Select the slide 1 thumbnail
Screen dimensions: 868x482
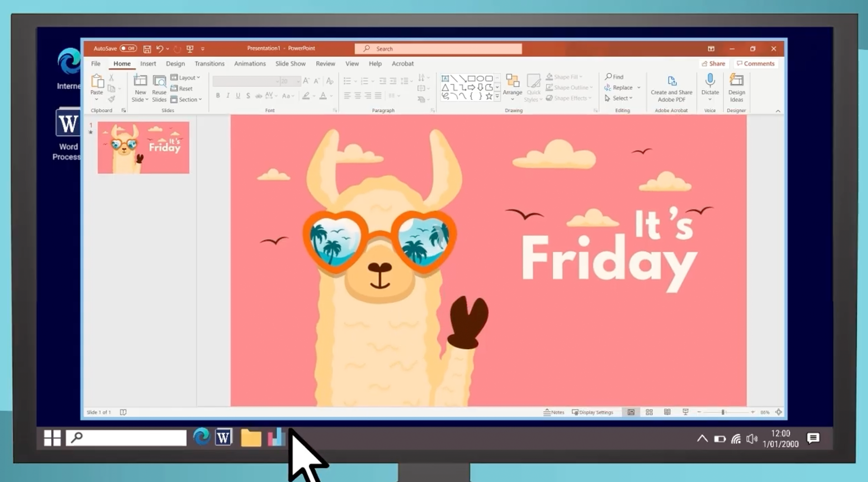[x=143, y=147]
